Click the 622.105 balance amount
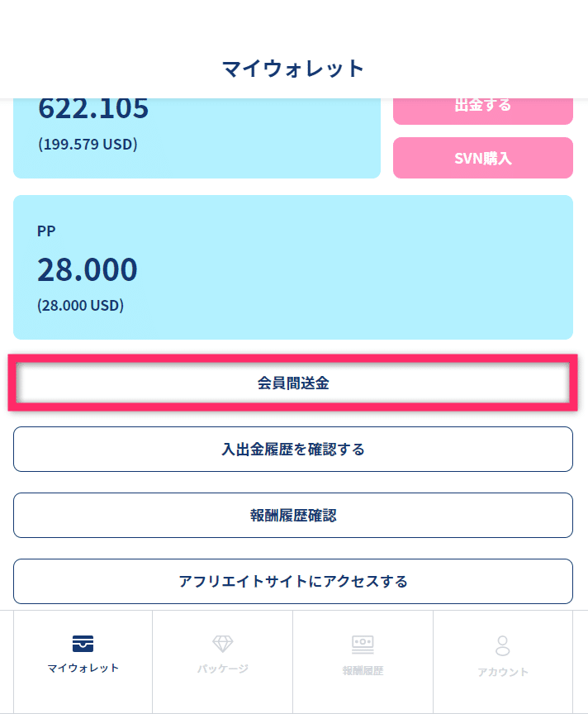Viewport: 588px width, 714px height. [x=93, y=108]
